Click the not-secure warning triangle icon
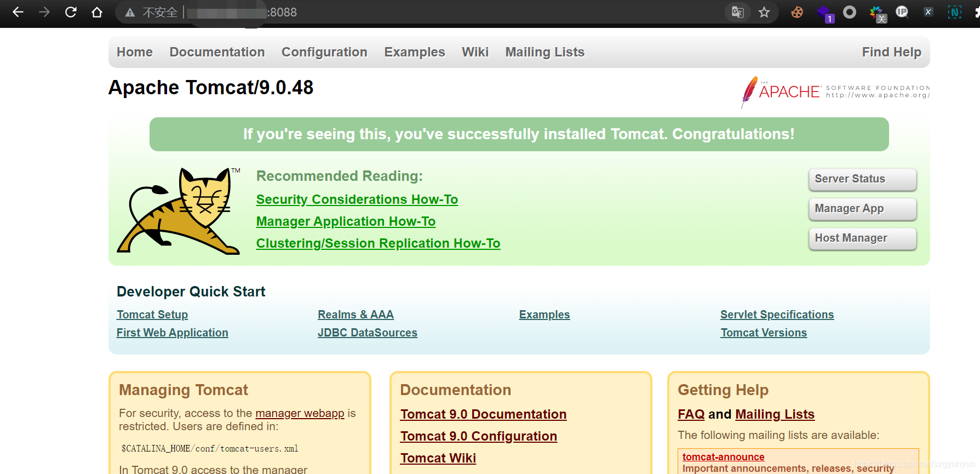The image size is (980, 474). 130,13
